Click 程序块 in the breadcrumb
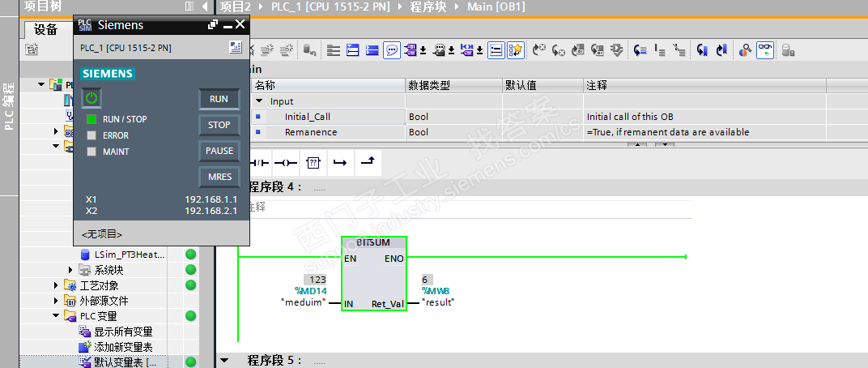This screenshot has width=868, height=368. click(x=428, y=6)
